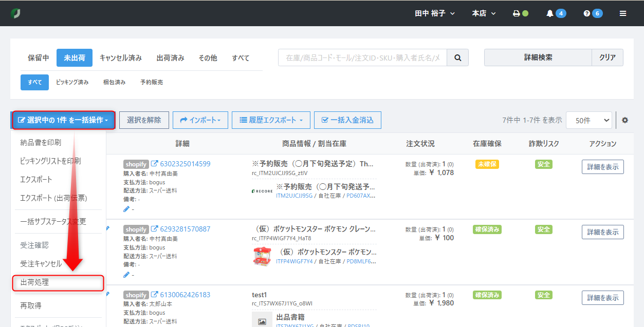Open placeholder image thumbnail for 出品書籍
The height and width of the screenshot is (327, 644).
click(x=262, y=321)
